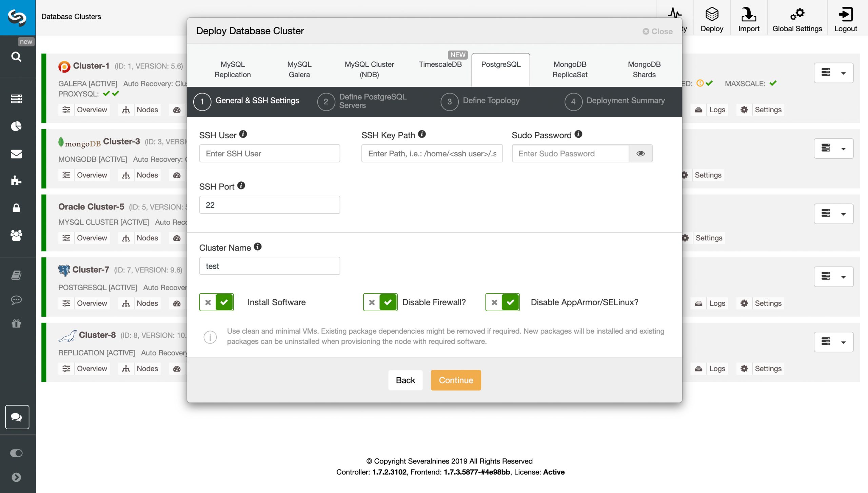Click Cluster Name info icon

258,246
